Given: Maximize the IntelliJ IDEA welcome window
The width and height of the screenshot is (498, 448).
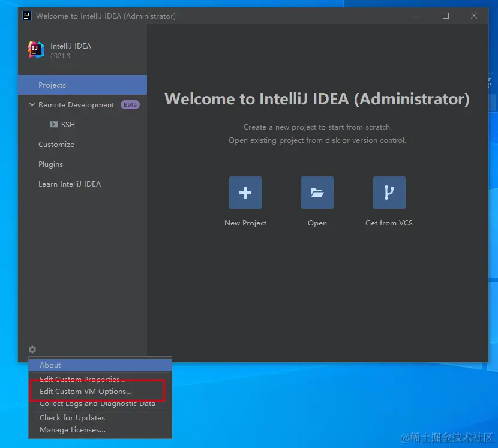Looking at the screenshot, I should click(446, 16).
